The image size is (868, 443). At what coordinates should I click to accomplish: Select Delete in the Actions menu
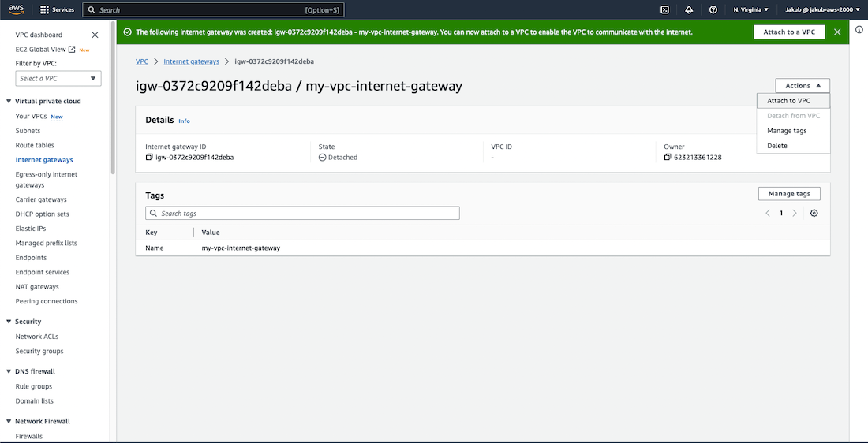pyautogui.click(x=777, y=146)
